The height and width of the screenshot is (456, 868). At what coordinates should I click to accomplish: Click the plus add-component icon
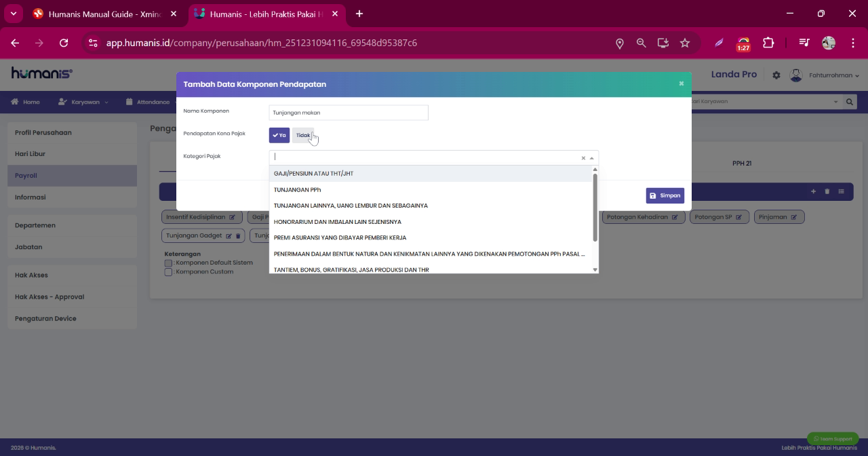tap(813, 192)
